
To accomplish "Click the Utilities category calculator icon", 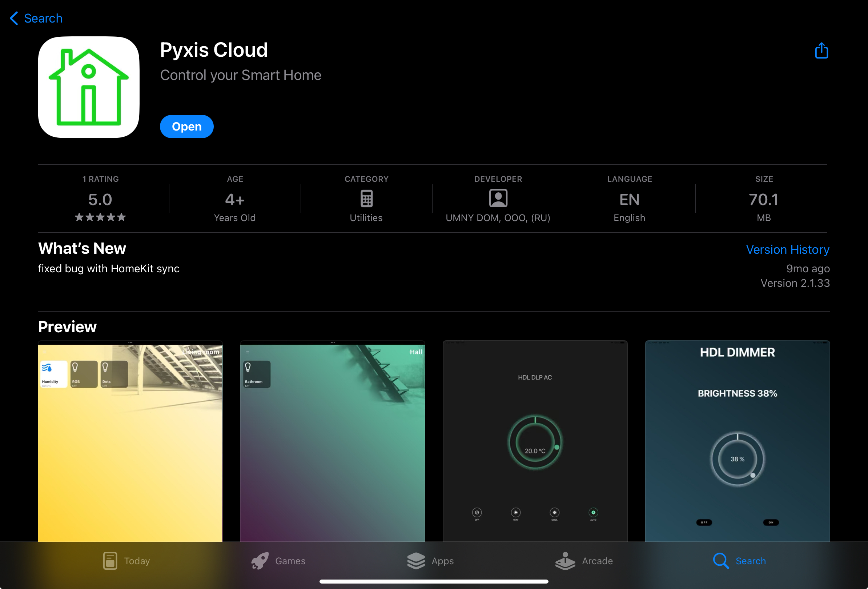I will click(x=366, y=198).
